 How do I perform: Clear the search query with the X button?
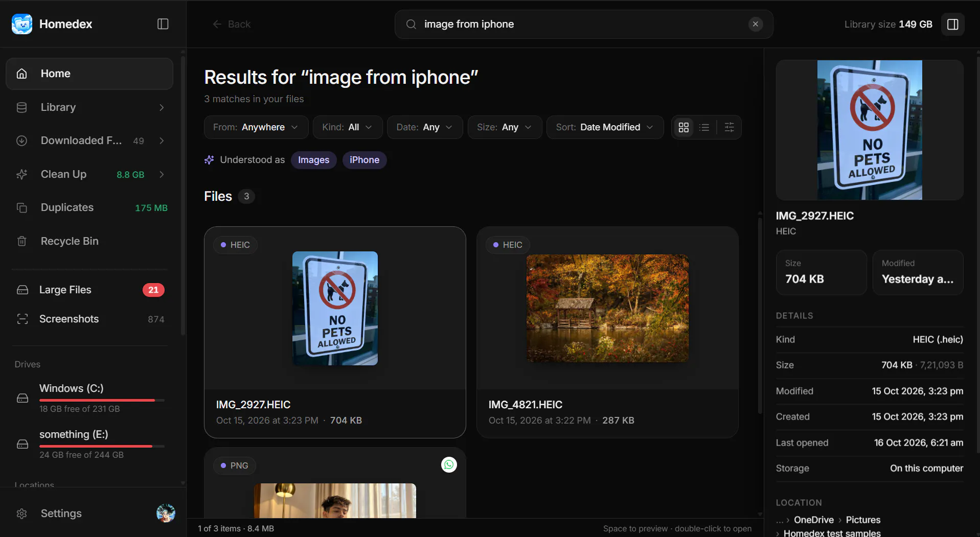[x=755, y=24]
